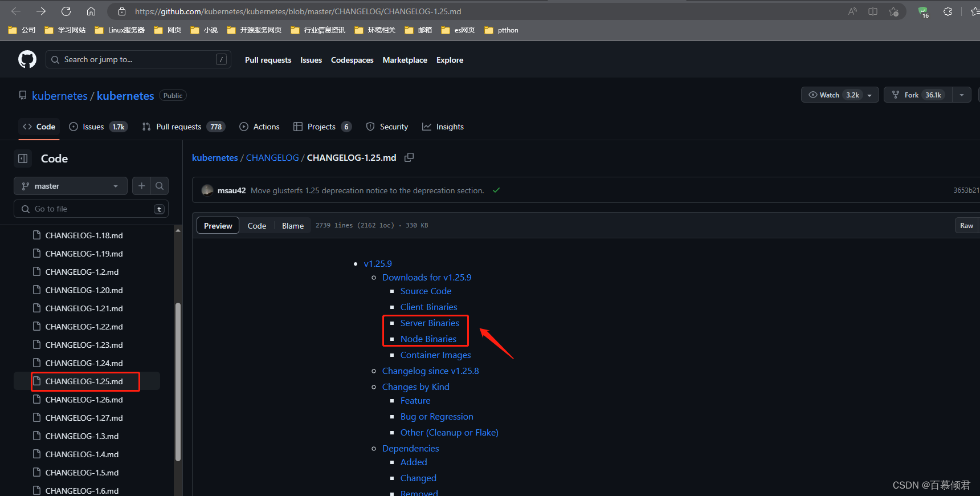980x496 pixels.
Task: Open the Projects tab
Action: (322, 127)
